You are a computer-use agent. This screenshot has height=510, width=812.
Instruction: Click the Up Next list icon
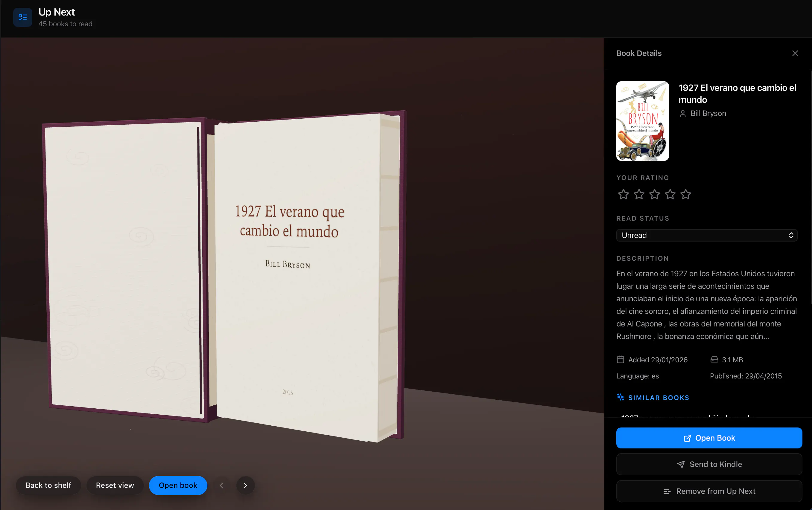tap(23, 17)
